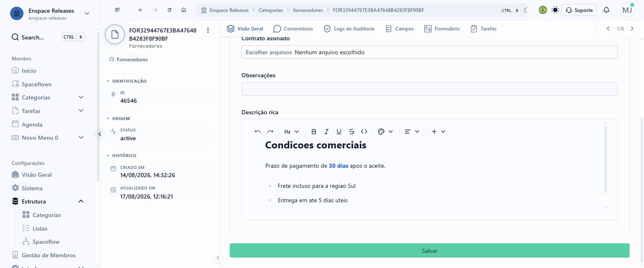The image size is (644, 268).
Task: Click the rich editor vertical scrollbar
Action: [605, 159]
